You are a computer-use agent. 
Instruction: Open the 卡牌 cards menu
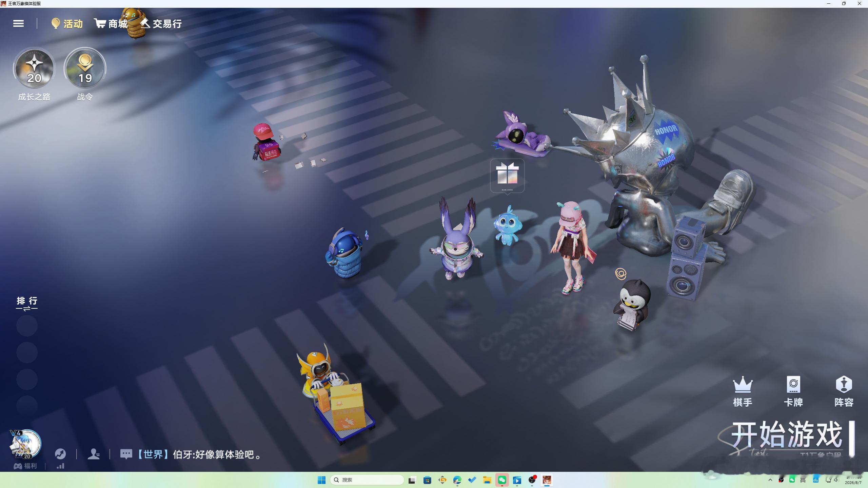point(793,392)
